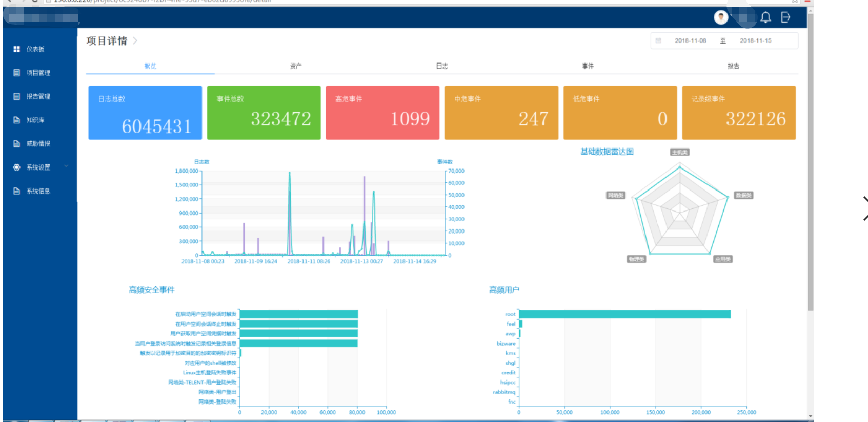Click the hsipcc user label
Viewport: 868px width, 422px height.
click(508, 382)
